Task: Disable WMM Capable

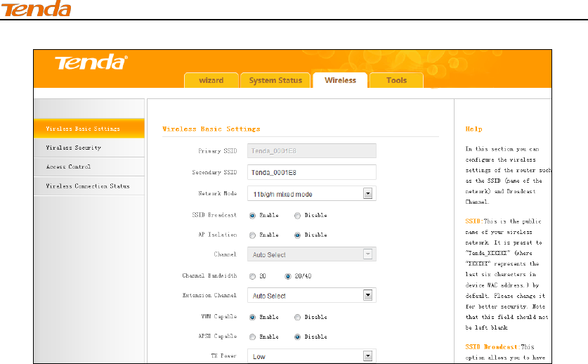Action: tap(297, 317)
